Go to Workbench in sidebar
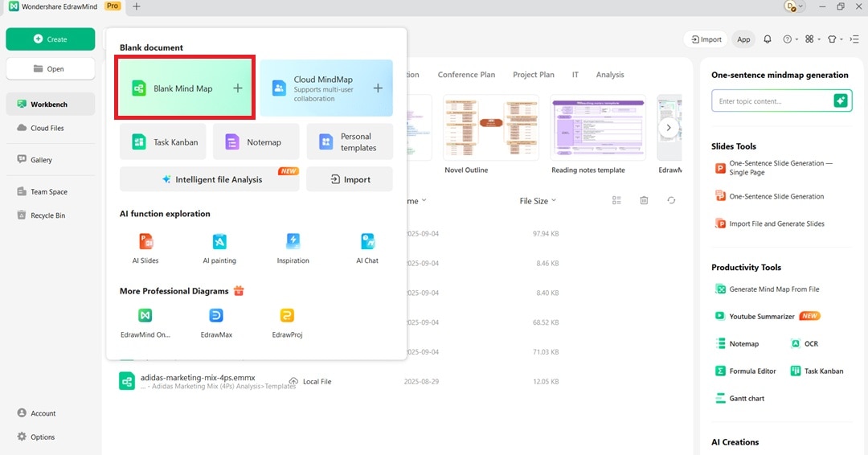The image size is (868, 455). click(x=51, y=104)
